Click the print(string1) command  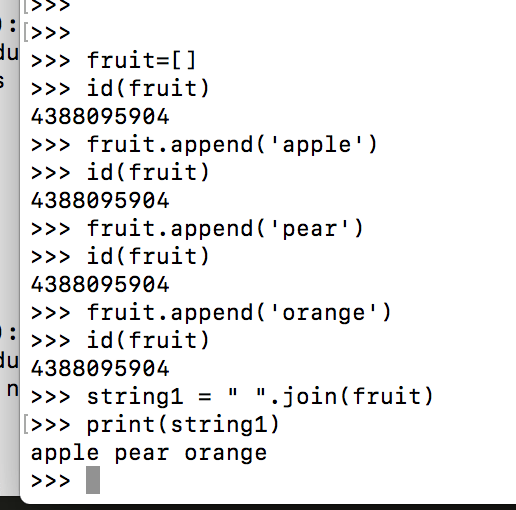[183, 425]
